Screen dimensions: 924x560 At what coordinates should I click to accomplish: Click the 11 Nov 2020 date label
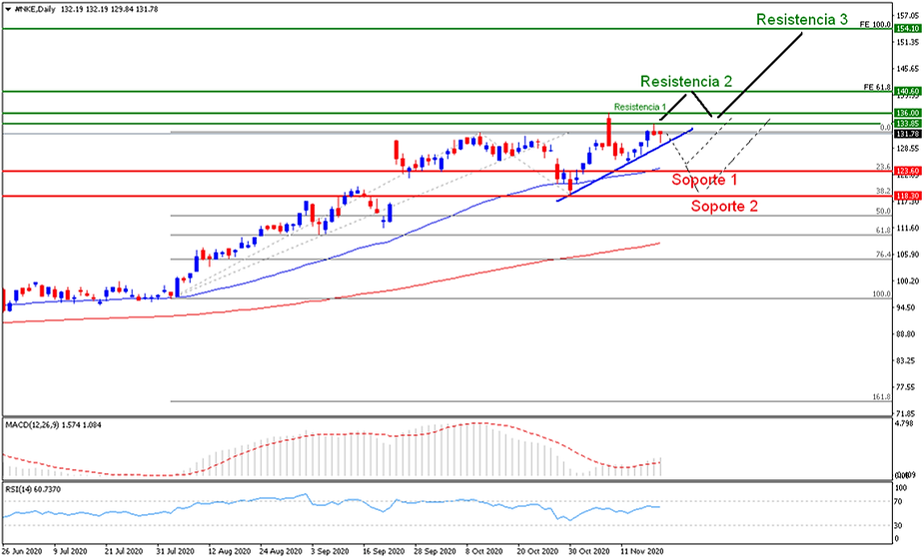(x=640, y=552)
